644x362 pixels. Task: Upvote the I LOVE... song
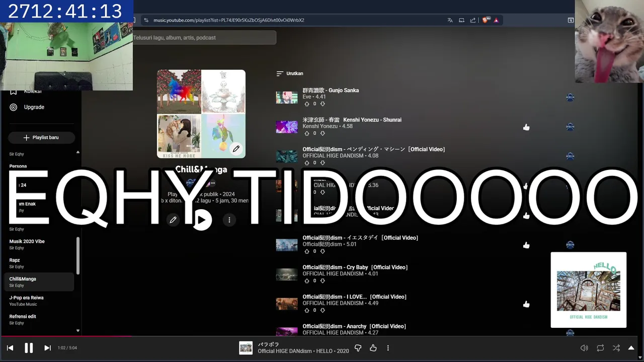pyautogui.click(x=307, y=310)
